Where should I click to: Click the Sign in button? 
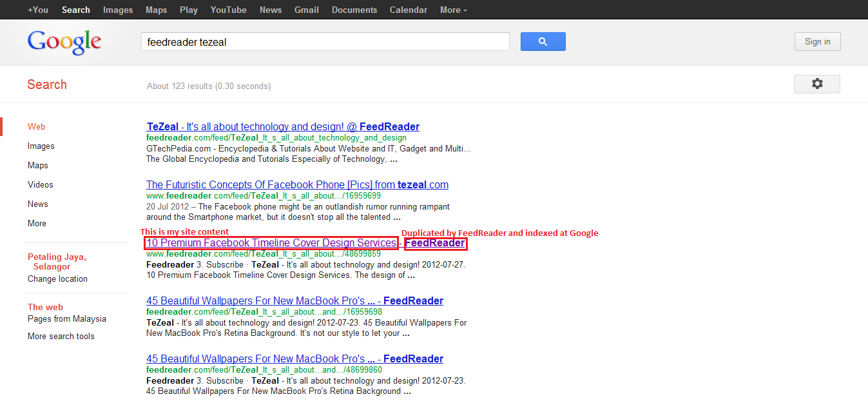click(817, 41)
